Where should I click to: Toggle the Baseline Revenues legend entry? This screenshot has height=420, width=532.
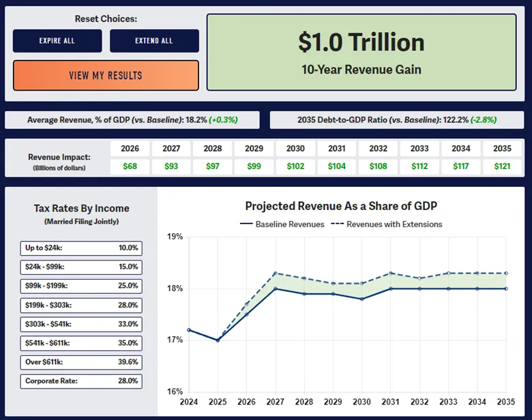pos(282,224)
